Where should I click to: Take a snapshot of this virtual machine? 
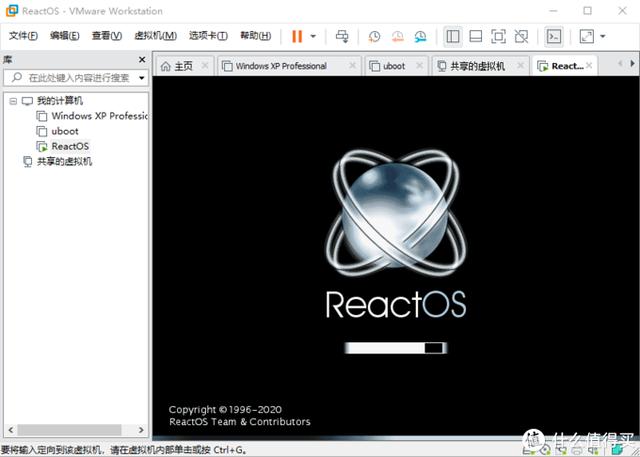point(374,36)
